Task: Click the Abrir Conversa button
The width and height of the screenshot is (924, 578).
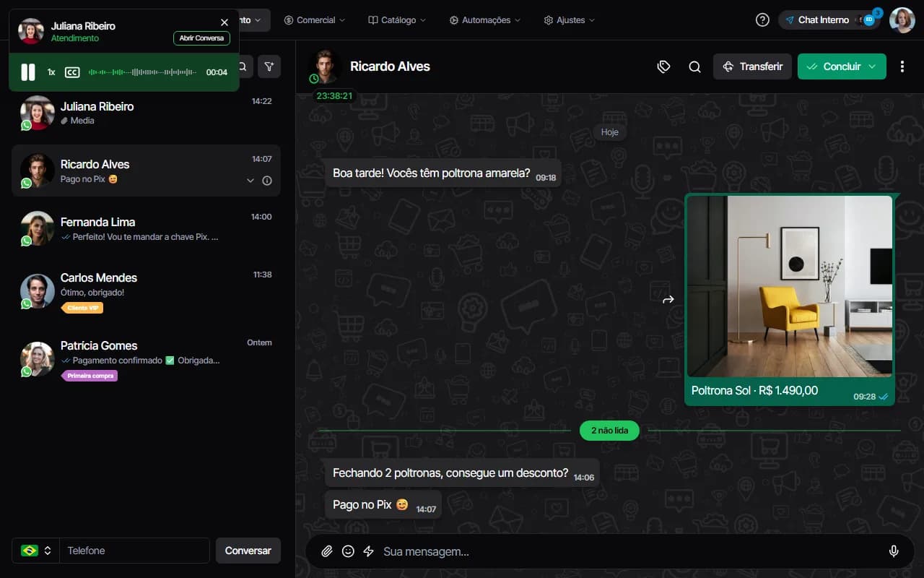Action: click(201, 38)
